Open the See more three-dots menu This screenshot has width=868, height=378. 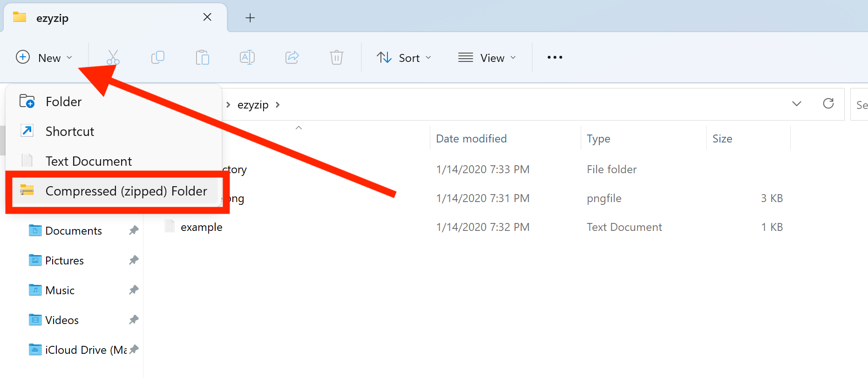click(x=555, y=57)
